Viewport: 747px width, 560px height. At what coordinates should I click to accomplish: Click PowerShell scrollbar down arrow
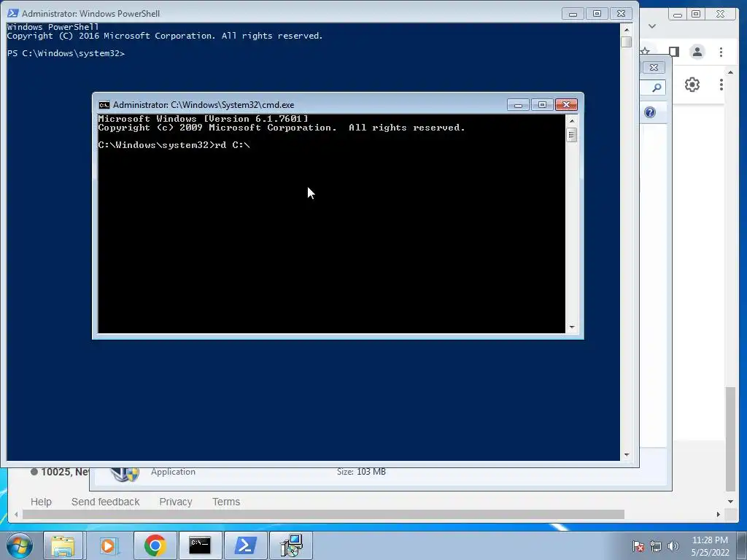pyautogui.click(x=627, y=455)
